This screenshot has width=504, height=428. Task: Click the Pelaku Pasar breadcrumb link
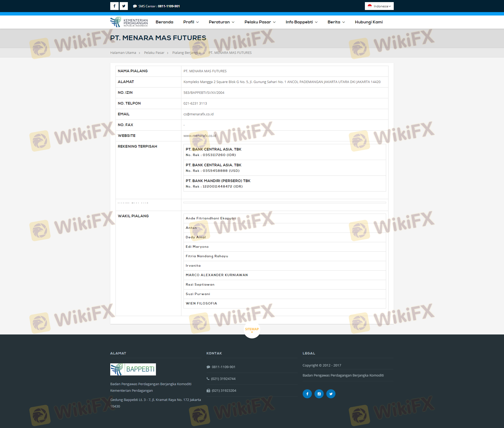[154, 53]
